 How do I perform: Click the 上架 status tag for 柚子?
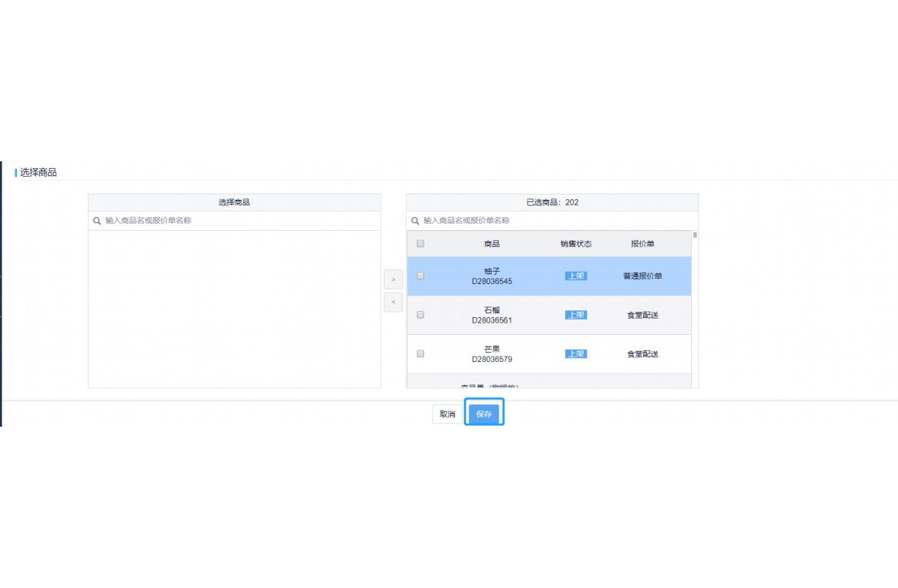click(x=575, y=276)
